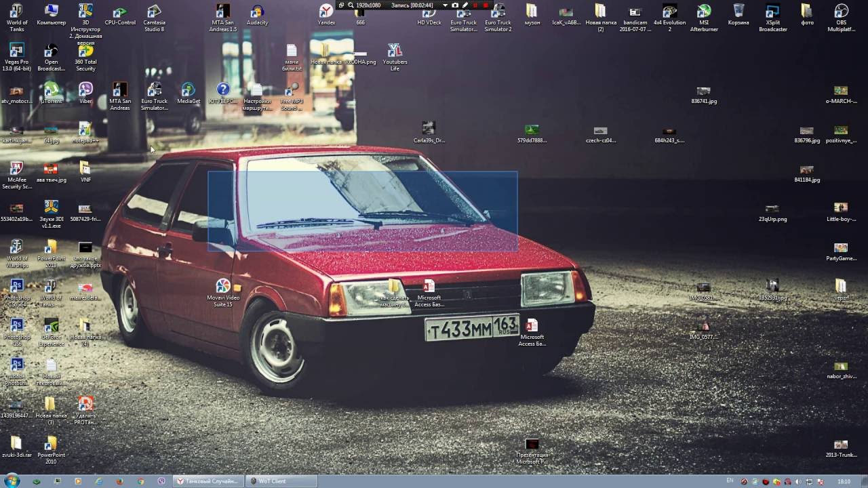Click the HD VDeck desktop icon

(429, 15)
